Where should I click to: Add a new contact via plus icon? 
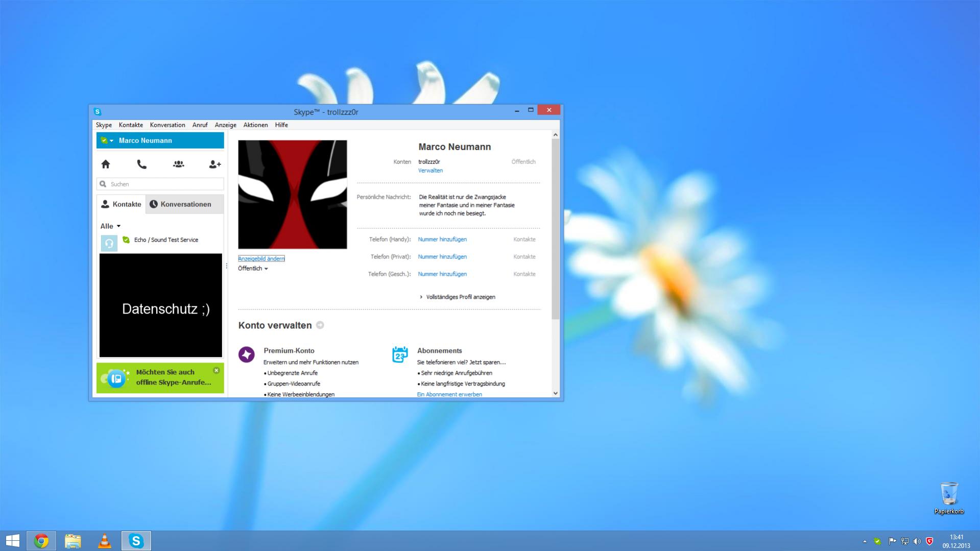tap(215, 164)
